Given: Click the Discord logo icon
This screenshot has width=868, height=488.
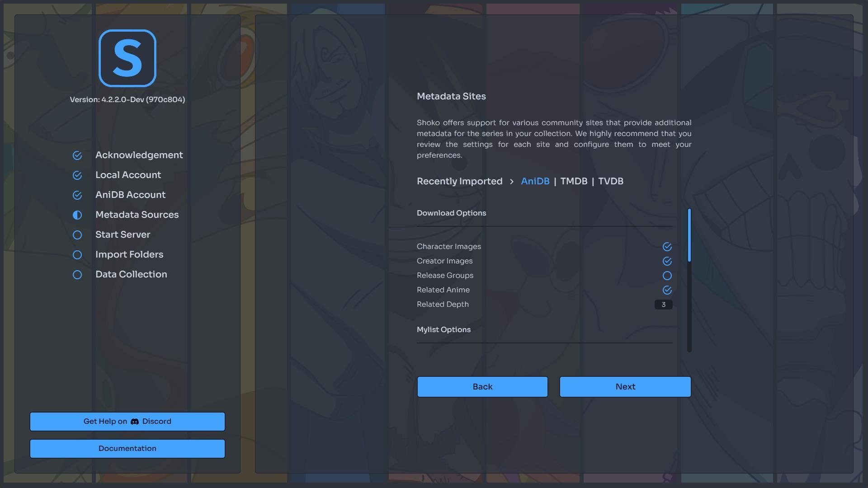Looking at the screenshot, I should (135, 422).
